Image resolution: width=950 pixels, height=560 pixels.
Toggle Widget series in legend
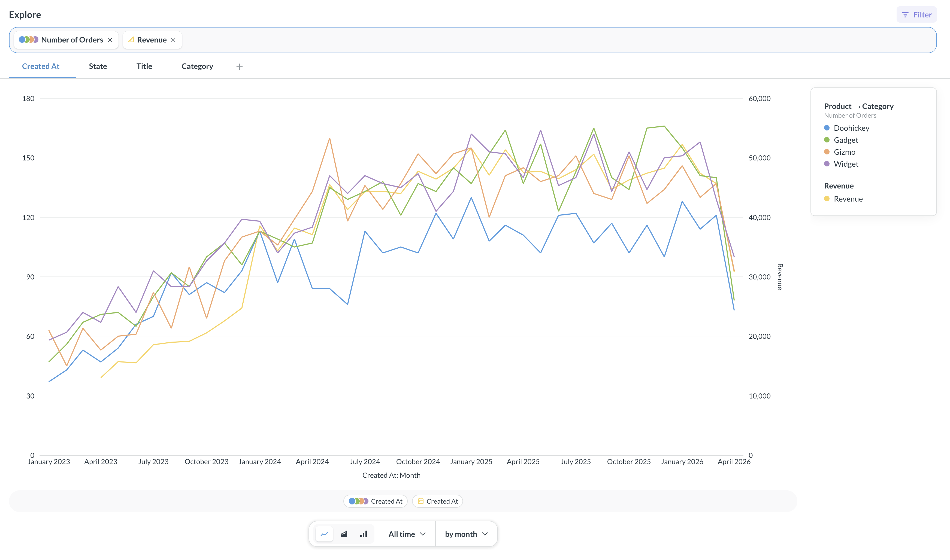(x=845, y=164)
